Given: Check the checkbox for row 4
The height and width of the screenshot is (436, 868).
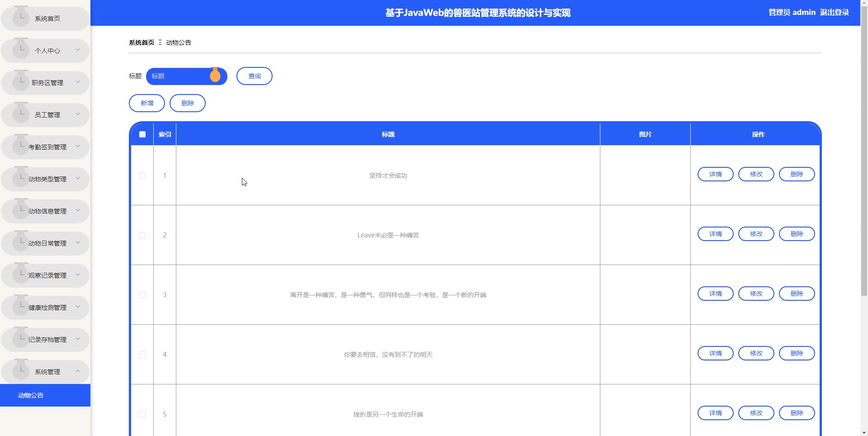Looking at the screenshot, I should click(142, 355).
